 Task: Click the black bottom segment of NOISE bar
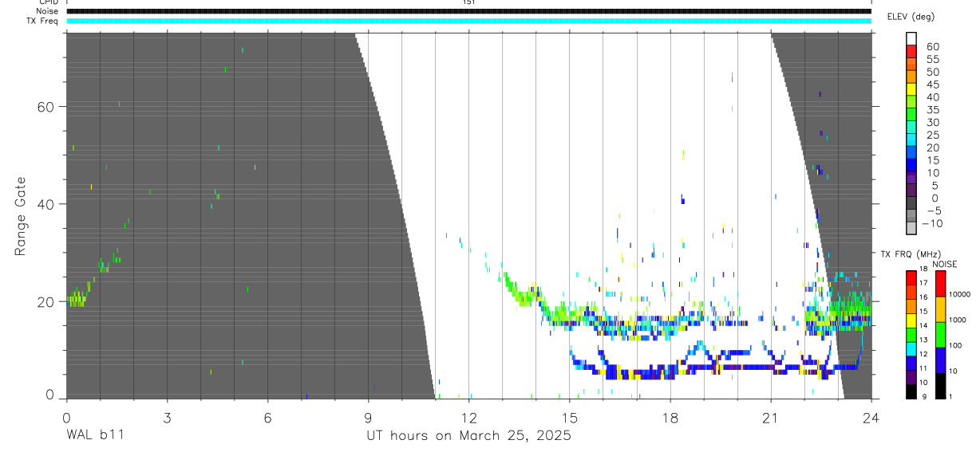pyautogui.click(x=940, y=385)
